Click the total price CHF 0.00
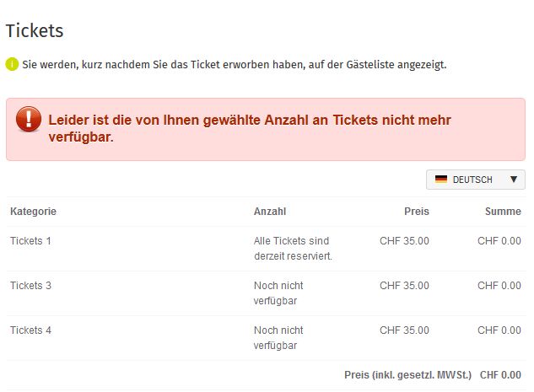Image resolution: width=534 pixels, height=392 pixels. 500,375
